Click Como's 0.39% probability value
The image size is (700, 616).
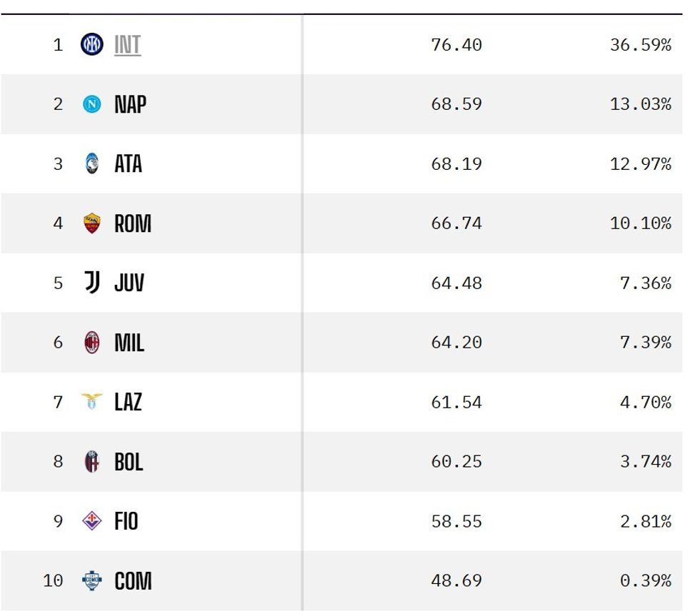[x=645, y=580]
